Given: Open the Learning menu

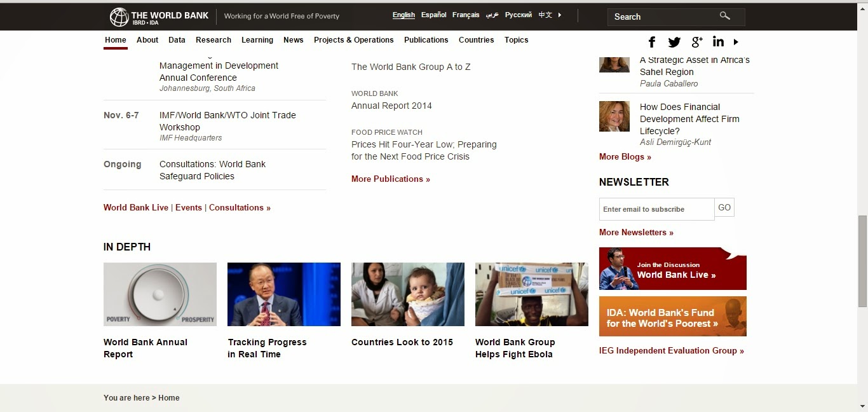Looking at the screenshot, I should click(x=257, y=40).
